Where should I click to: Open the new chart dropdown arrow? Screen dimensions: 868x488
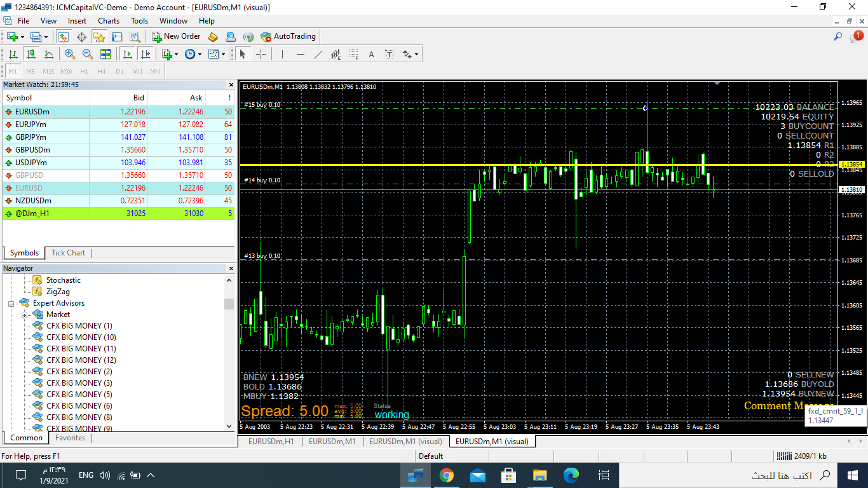point(22,37)
